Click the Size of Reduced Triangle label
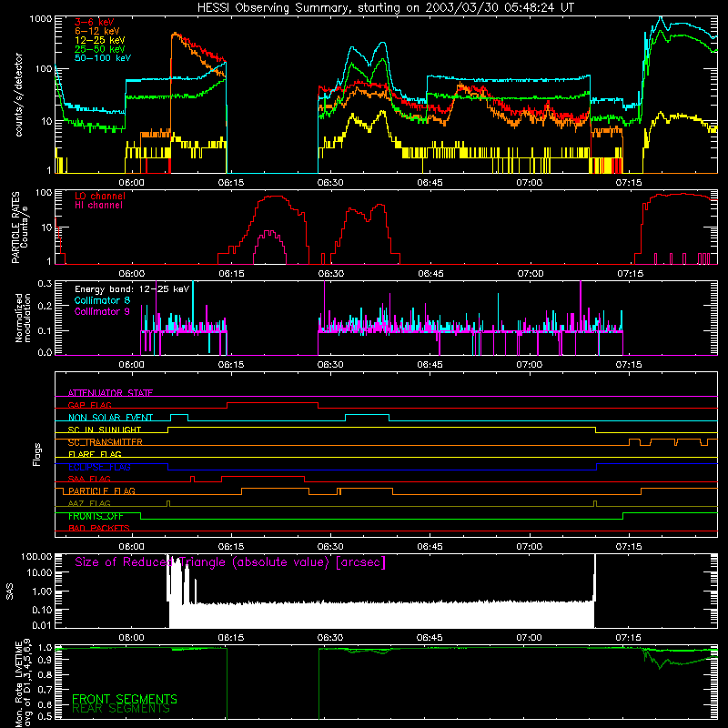This screenshot has width=728, height=728. pyautogui.click(x=230, y=562)
